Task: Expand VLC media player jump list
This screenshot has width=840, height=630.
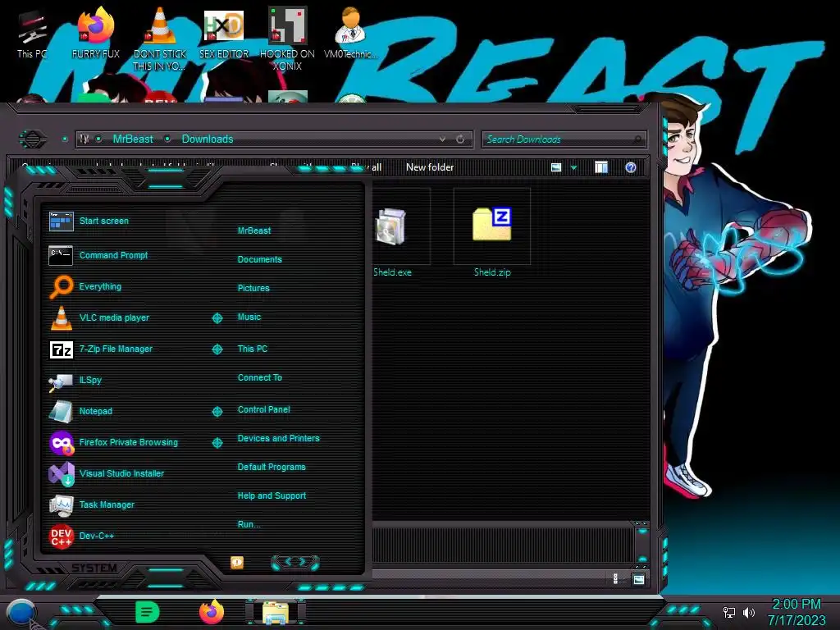Action: click(217, 318)
